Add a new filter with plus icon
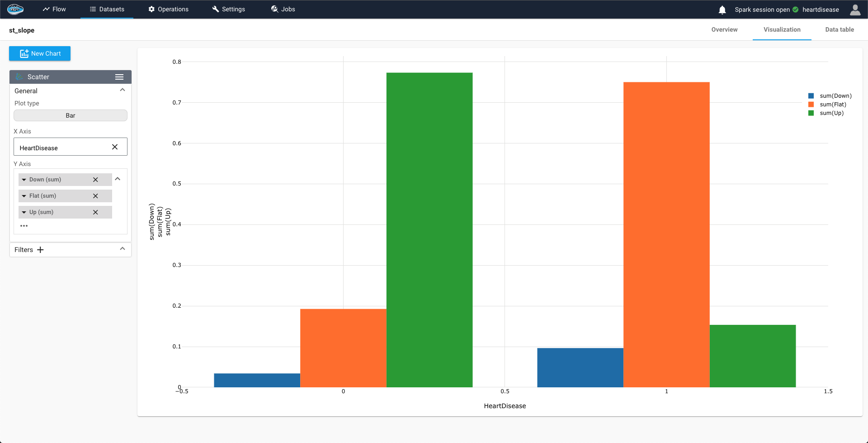Viewport: 868px width, 443px height. coord(40,250)
